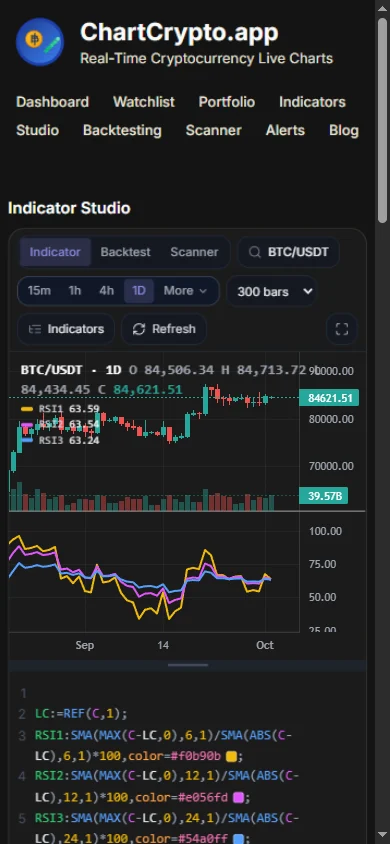The image size is (390, 844).
Task: Go to Watchlist
Action: pyautogui.click(x=144, y=102)
